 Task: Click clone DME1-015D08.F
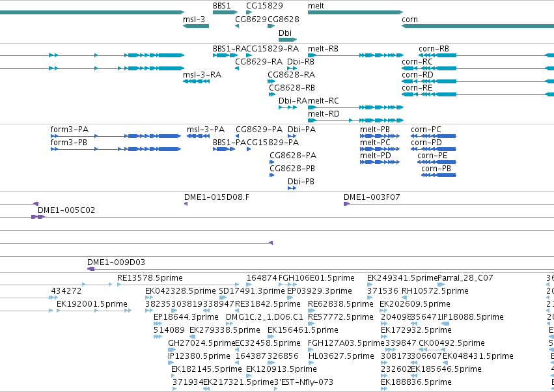coord(217,197)
